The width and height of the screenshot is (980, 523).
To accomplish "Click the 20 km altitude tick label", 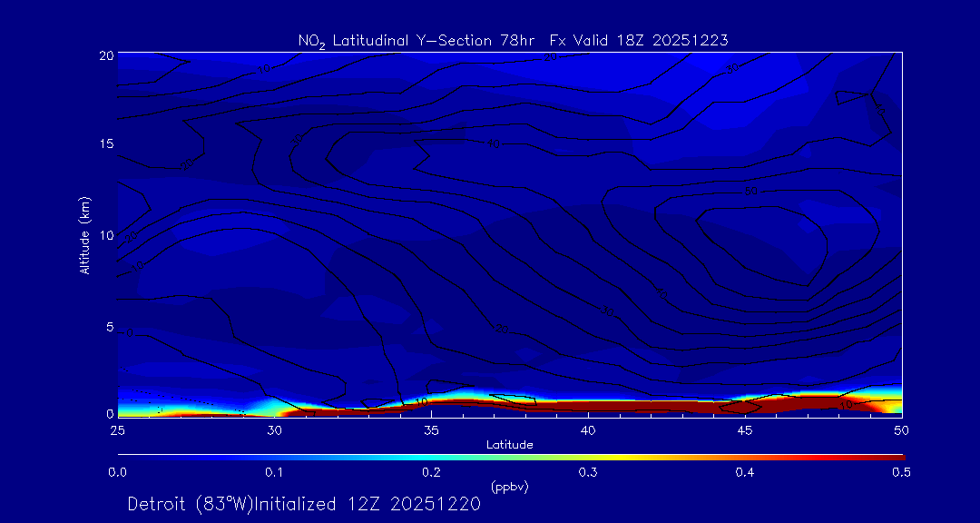I will click(106, 54).
